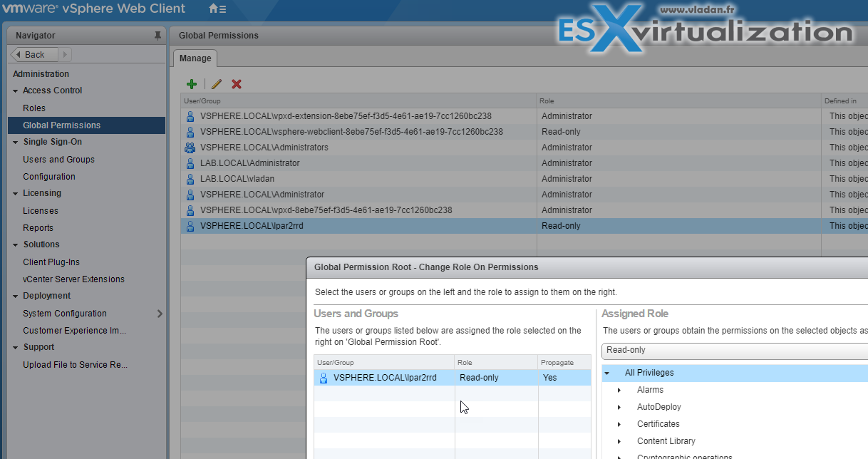Screen dimensions: 868x459
Task: Select VSPHERE.LOCAL\lpar2rrd row in main table
Action: [x=525, y=226]
